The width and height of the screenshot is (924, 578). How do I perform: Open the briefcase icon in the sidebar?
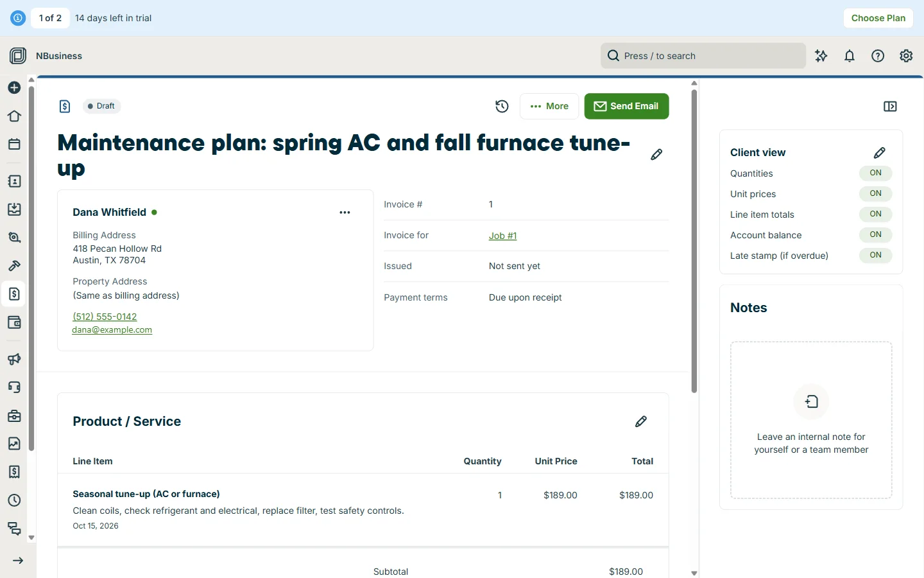(14, 416)
